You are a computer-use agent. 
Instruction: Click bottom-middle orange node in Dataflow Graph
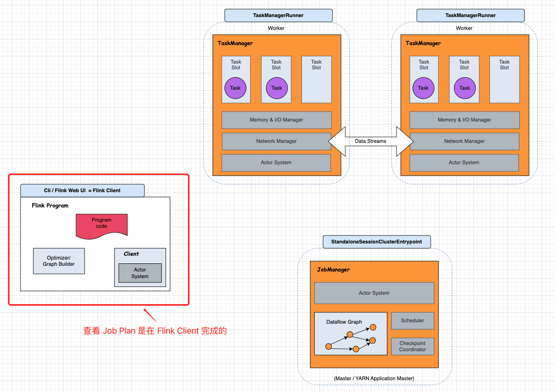(356, 349)
